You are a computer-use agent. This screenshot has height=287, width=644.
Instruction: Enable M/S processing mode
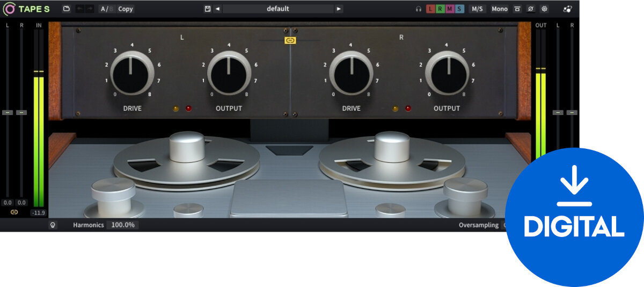(477, 9)
